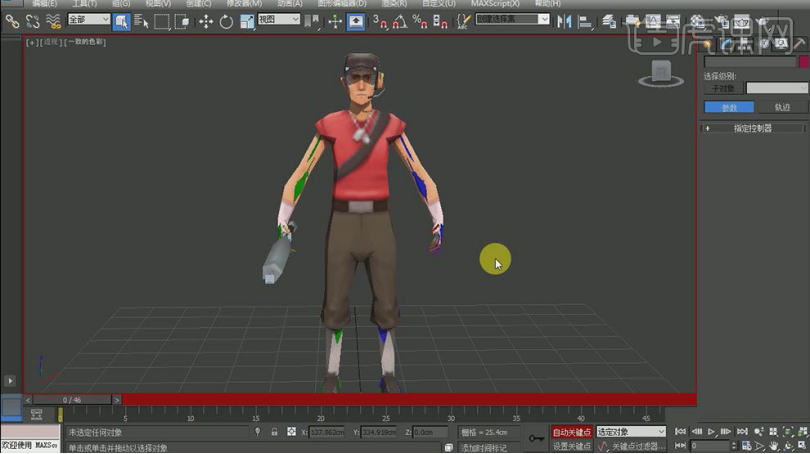Open the MAXScript(X) menu
This screenshot has width=810, height=454.
click(x=495, y=4)
